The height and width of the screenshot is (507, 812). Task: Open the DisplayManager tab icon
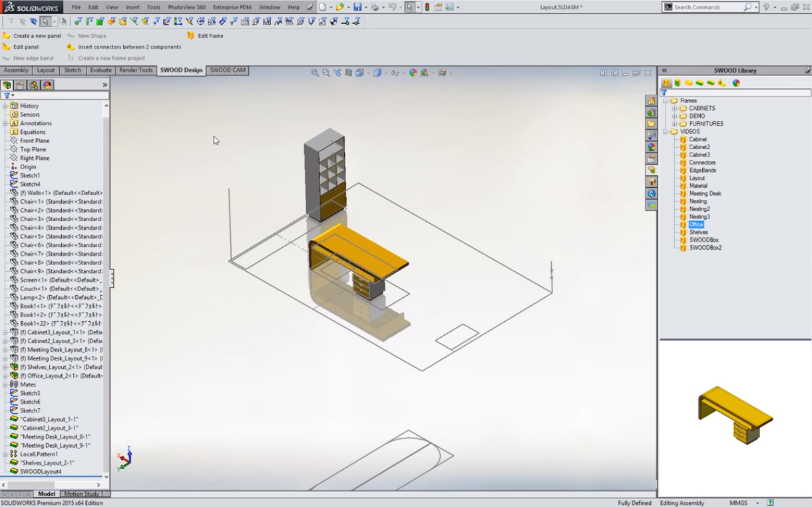(x=47, y=85)
